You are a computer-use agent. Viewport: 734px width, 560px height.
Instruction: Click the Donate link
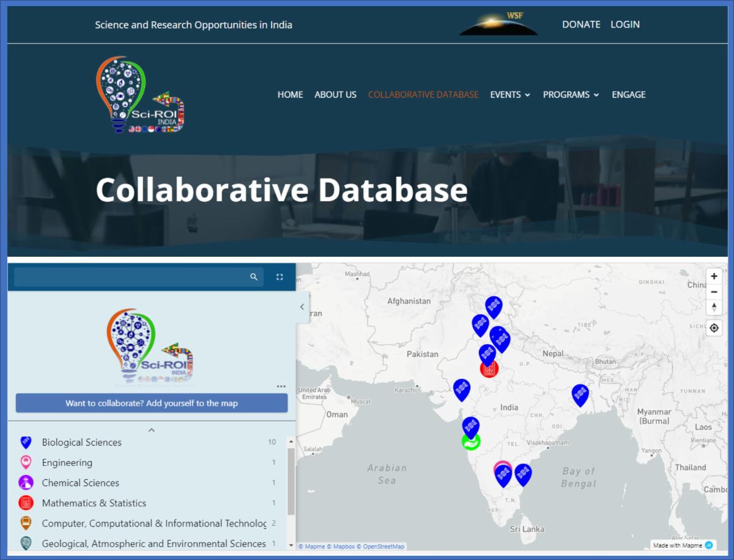click(581, 24)
